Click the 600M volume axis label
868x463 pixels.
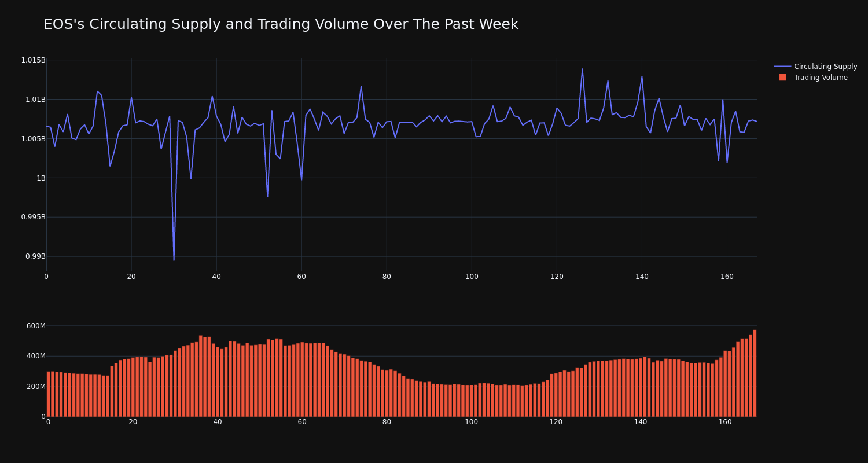tap(36, 326)
